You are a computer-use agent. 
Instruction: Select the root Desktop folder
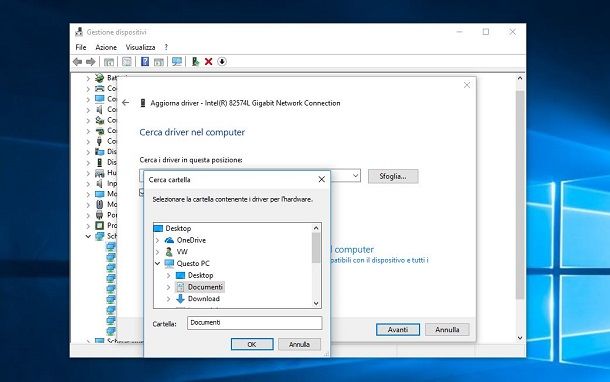click(173, 228)
